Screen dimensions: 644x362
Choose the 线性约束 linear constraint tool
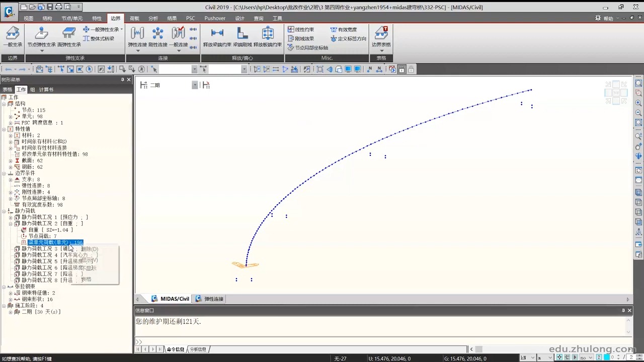coord(301,30)
